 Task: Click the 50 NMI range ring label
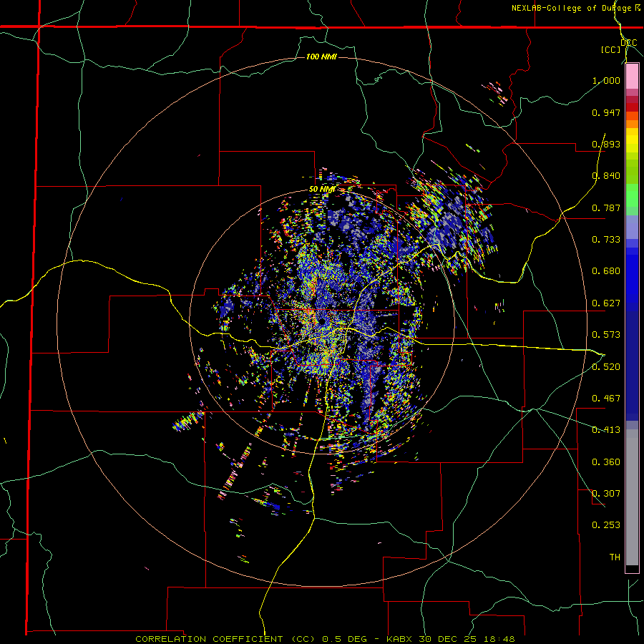tap(322, 190)
